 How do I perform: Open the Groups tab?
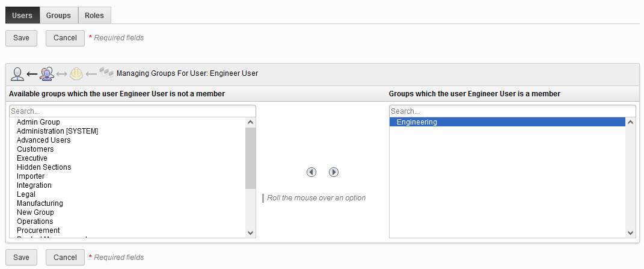(x=58, y=16)
